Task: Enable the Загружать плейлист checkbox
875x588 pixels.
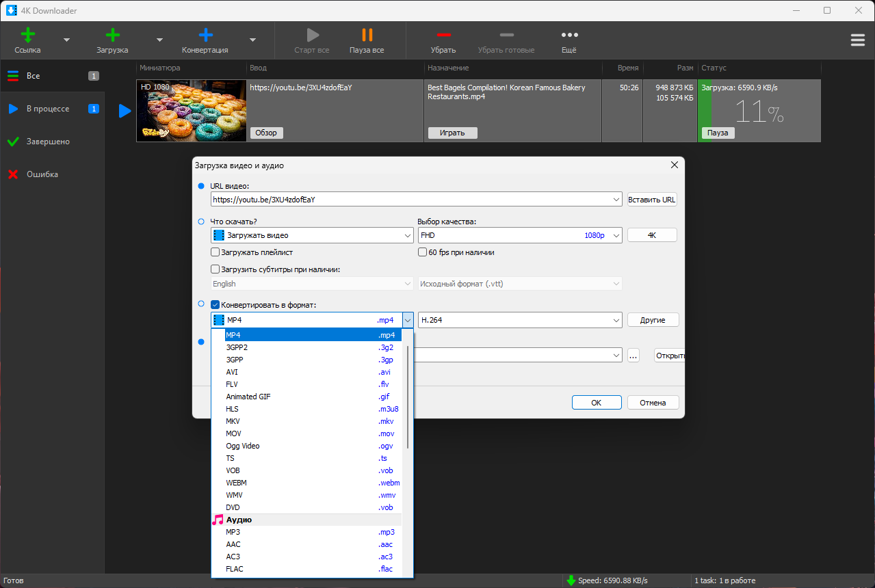Action: (x=216, y=252)
